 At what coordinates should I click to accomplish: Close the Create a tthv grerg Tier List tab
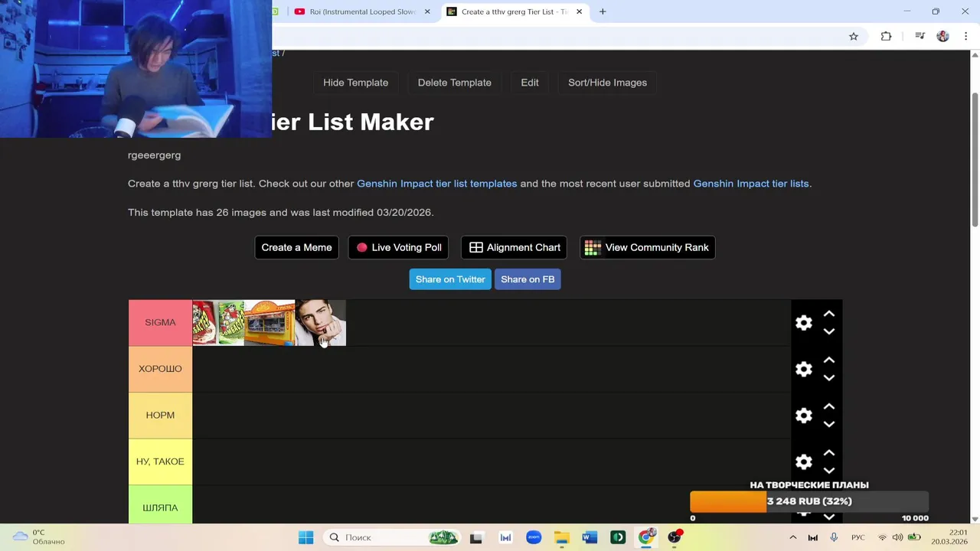tap(579, 11)
